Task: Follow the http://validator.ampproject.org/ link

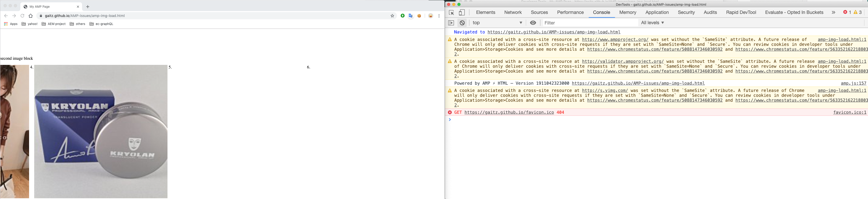Action: point(623,62)
